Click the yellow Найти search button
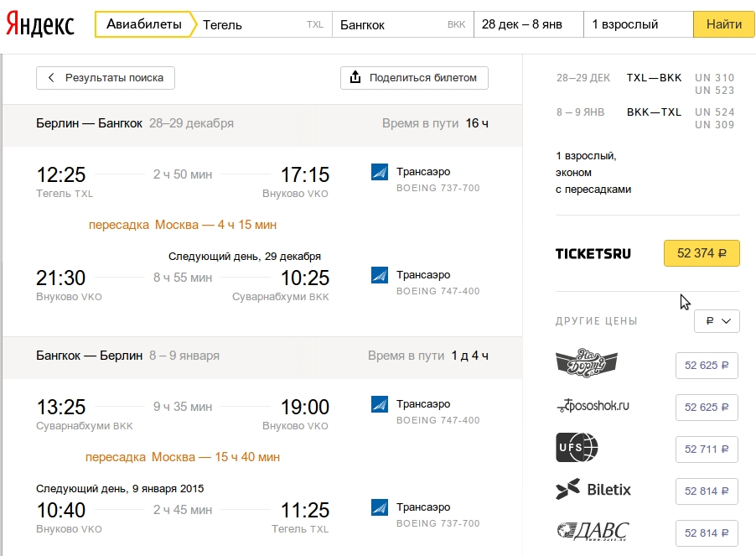 [723, 24]
